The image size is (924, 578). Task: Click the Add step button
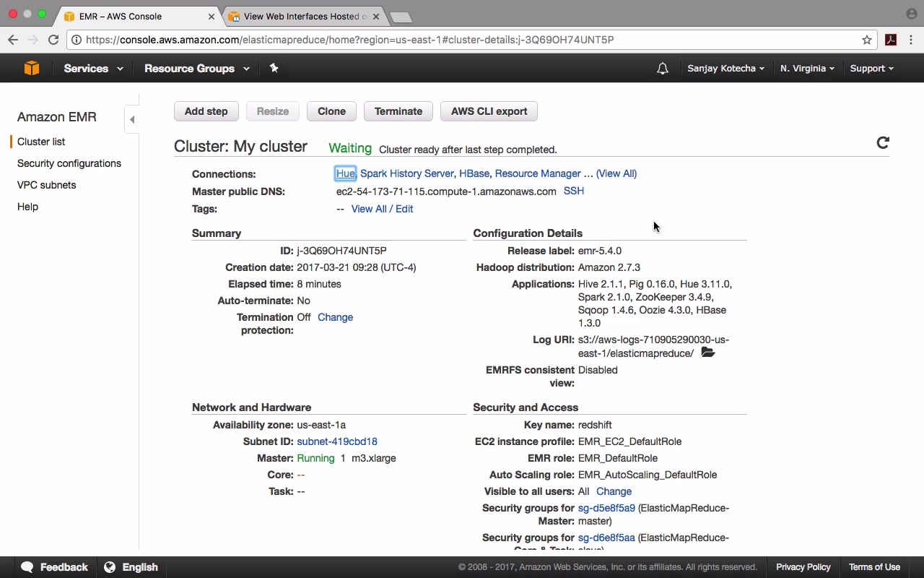pos(206,111)
